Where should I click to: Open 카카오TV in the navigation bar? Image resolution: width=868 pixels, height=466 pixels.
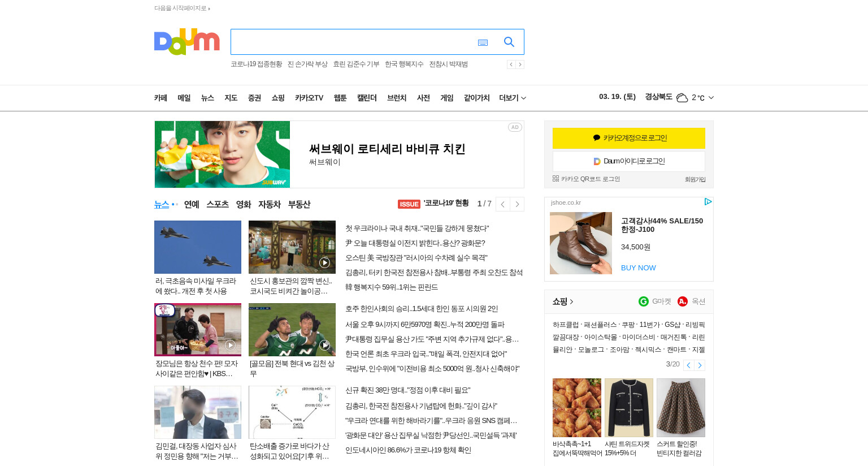pyautogui.click(x=309, y=98)
